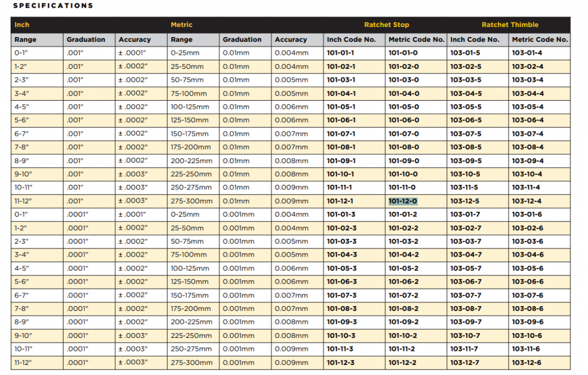
Task: Select code 101-09-2
Action: 403,321
